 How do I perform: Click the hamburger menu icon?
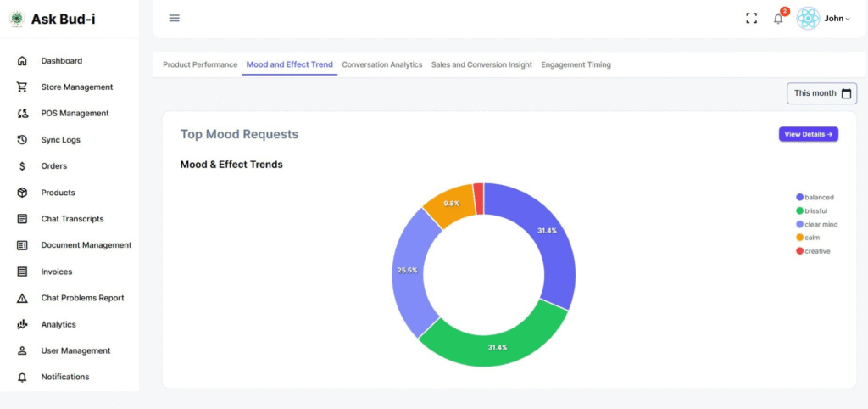[x=175, y=18]
